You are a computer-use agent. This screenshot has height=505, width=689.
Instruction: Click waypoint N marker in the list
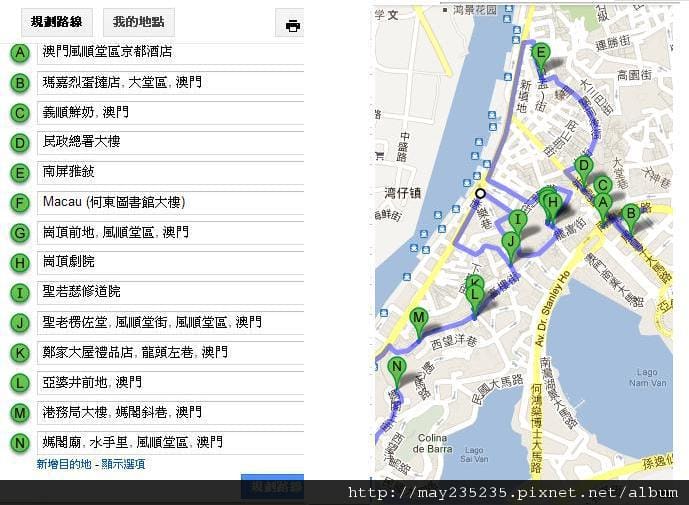click(20, 443)
